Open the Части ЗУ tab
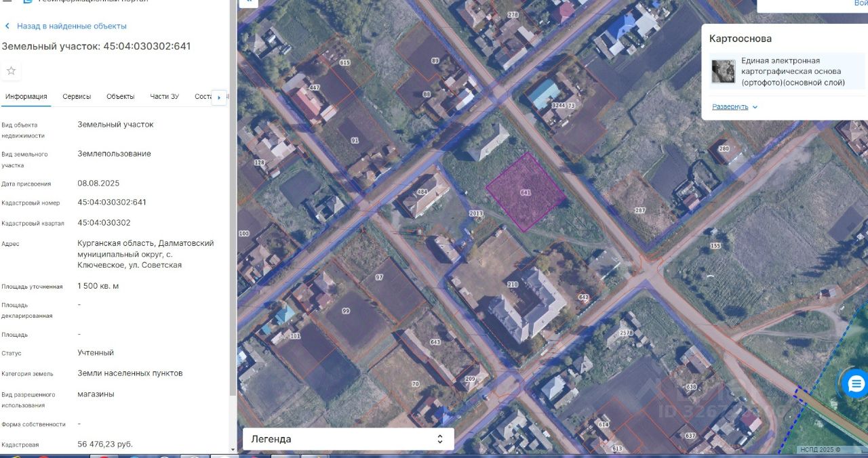This screenshot has width=868, height=458. 165,96
